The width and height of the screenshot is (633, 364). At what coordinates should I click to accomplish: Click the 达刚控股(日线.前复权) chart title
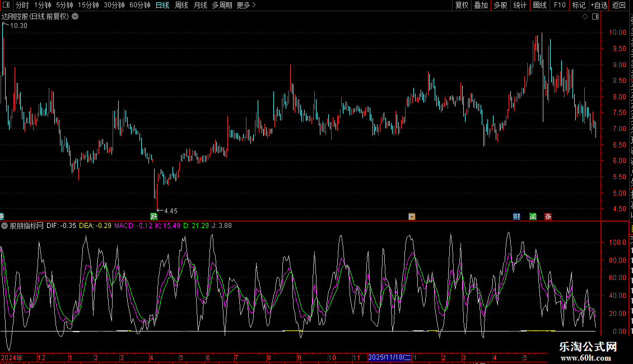35,17
